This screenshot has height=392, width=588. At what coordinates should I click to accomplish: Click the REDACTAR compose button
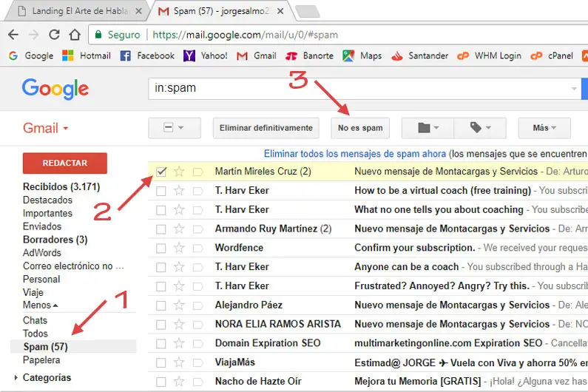click(65, 163)
